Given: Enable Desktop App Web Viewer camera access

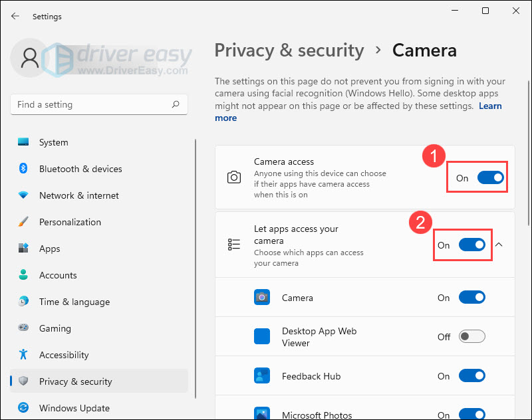Looking at the screenshot, I should (471, 336).
